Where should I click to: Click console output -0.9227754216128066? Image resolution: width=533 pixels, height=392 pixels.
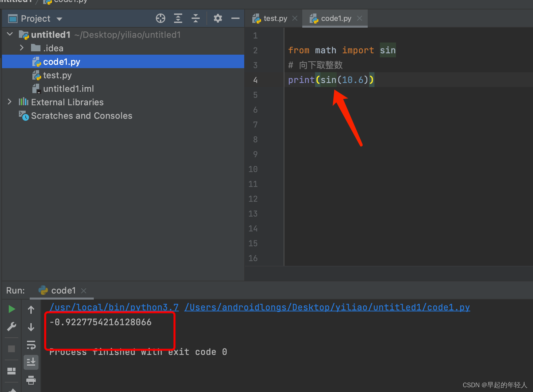click(101, 322)
